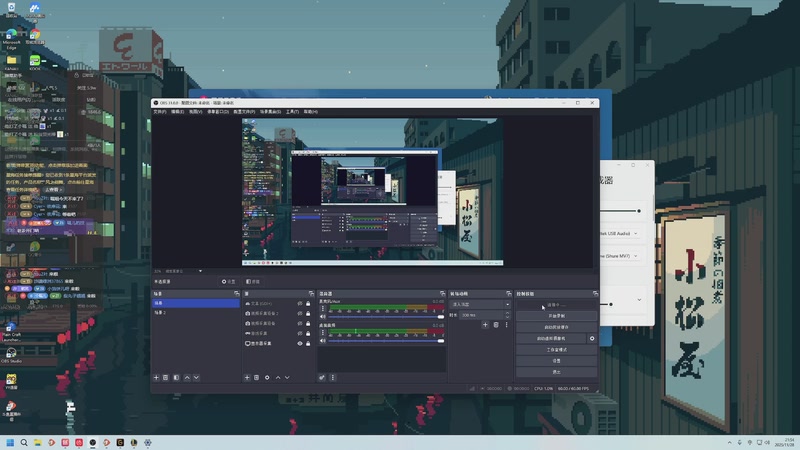Viewport: 800px width, 450px height.
Task: Add a new source with the plus icon
Action: pos(247,378)
